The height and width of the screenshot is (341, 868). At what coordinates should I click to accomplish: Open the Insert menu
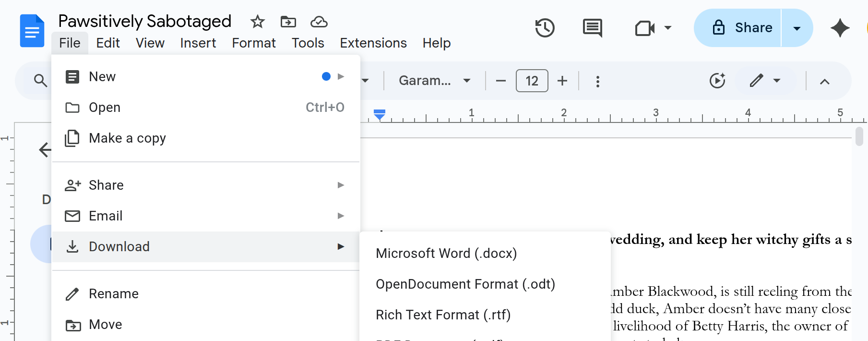coord(198,43)
